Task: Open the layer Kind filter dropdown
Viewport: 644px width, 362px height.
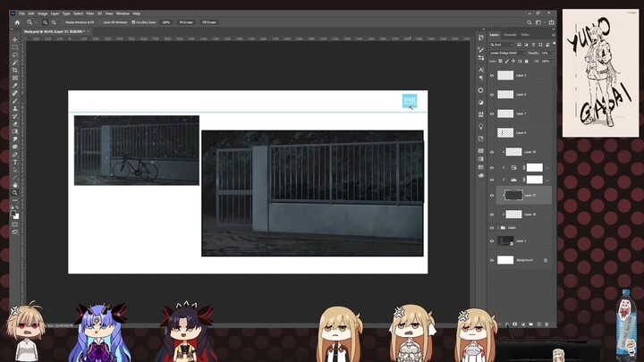Action: point(501,45)
